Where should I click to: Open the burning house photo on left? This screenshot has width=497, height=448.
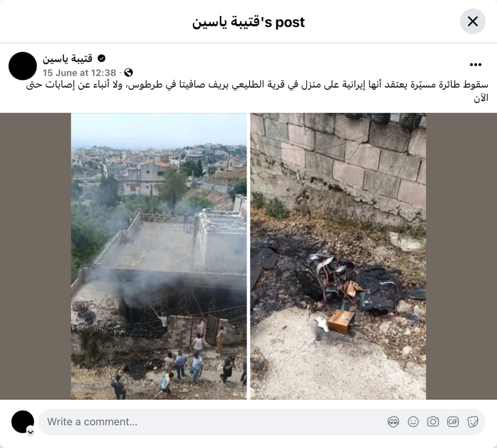(159, 256)
